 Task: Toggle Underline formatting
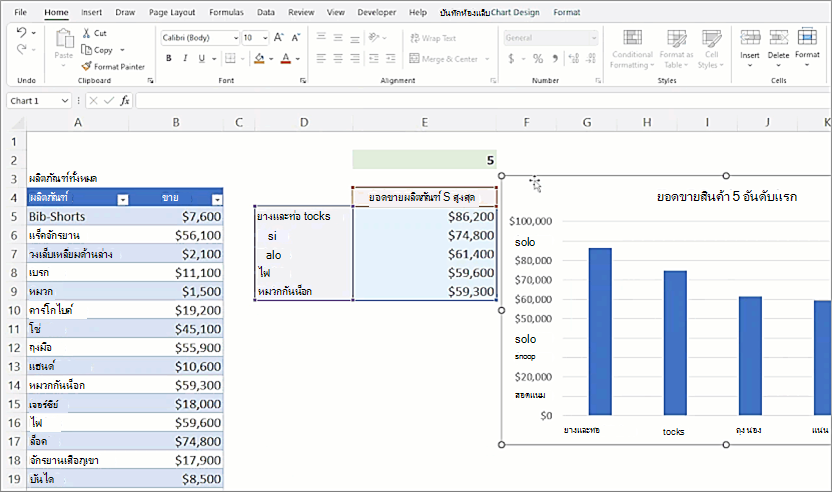click(202, 58)
